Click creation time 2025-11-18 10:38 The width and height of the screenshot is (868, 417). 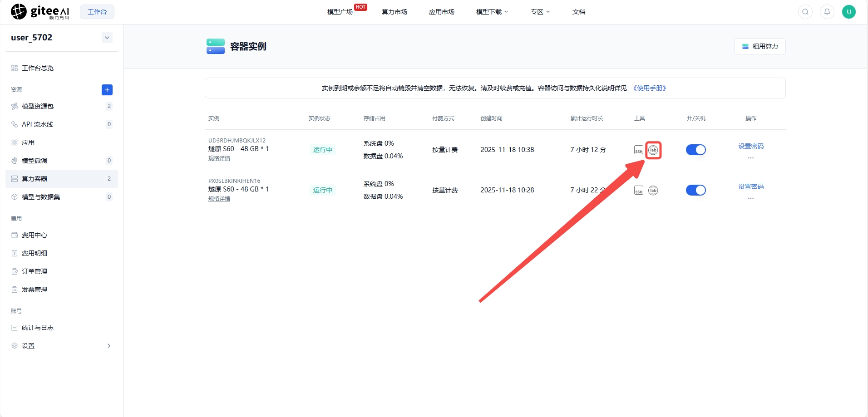(507, 150)
